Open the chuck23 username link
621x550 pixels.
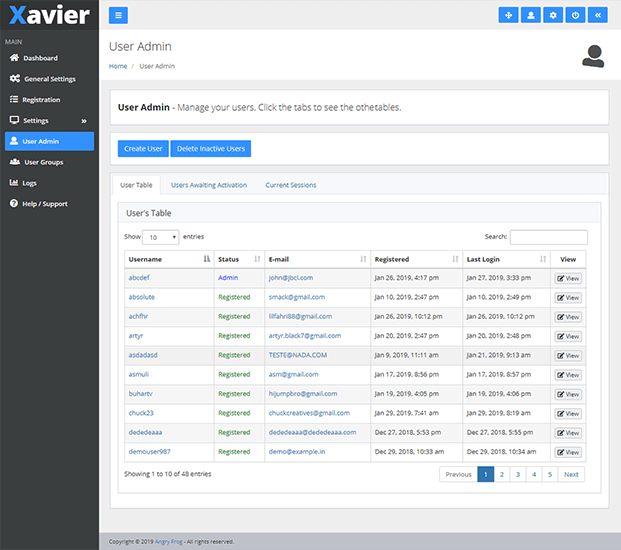[141, 413]
